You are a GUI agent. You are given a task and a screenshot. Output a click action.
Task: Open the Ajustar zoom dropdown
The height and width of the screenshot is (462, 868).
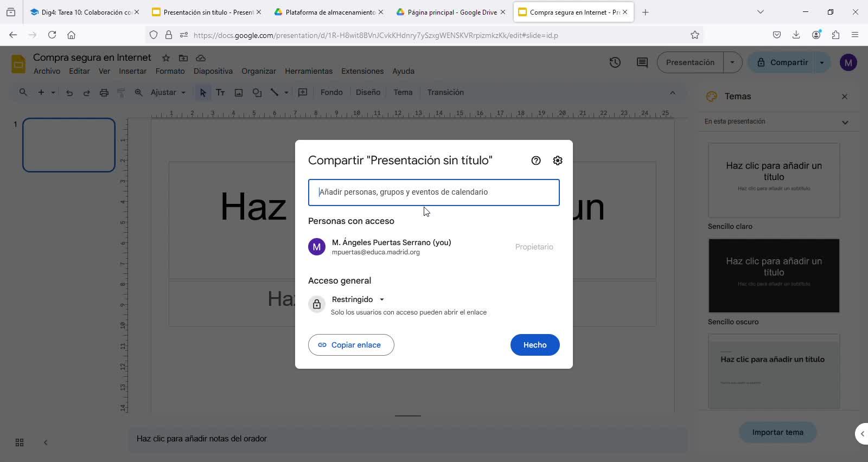tap(168, 93)
